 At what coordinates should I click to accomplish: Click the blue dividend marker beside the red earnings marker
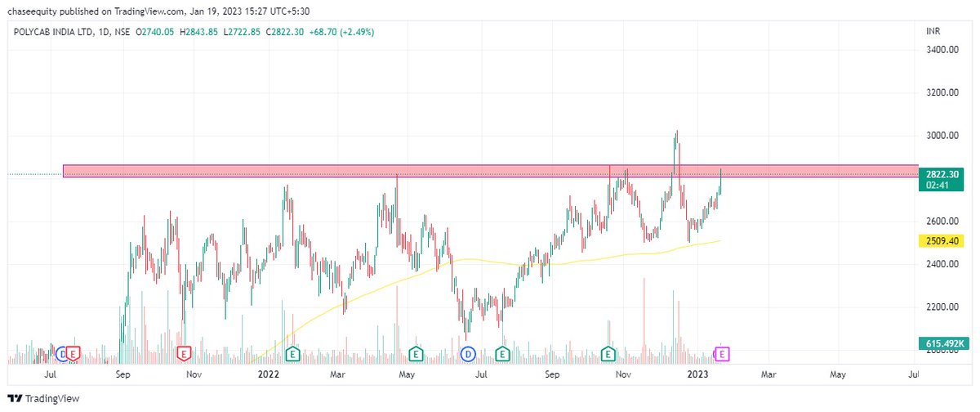[x=63, y=354]
